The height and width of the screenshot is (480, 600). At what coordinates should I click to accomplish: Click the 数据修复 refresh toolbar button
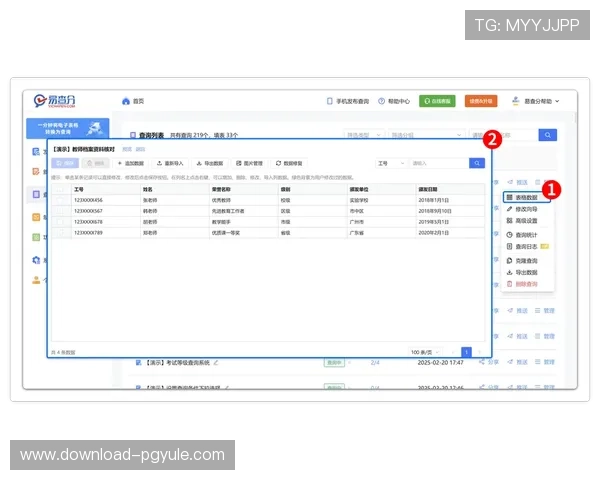(290, 162)
